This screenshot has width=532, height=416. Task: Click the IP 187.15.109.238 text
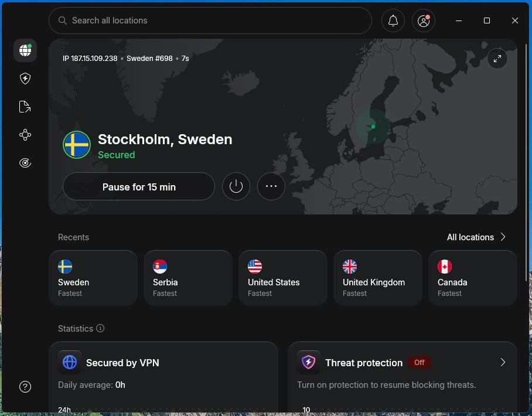coord(90,59)
